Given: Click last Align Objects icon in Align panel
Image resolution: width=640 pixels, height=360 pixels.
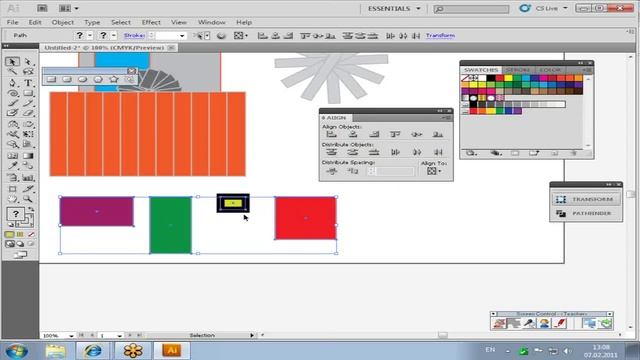Looking at the screenshot, I should (438, 134).
